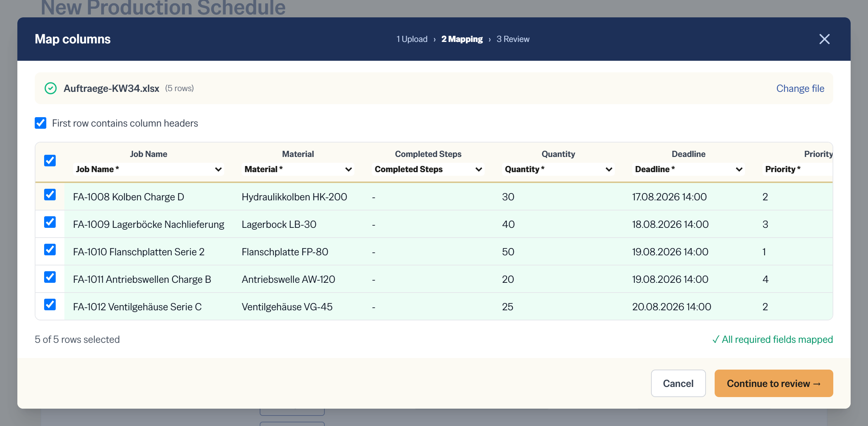Click cell Hydraulikkolben HK-200
The height and width of the screenshot is (426, 868).
coord(294,197)
